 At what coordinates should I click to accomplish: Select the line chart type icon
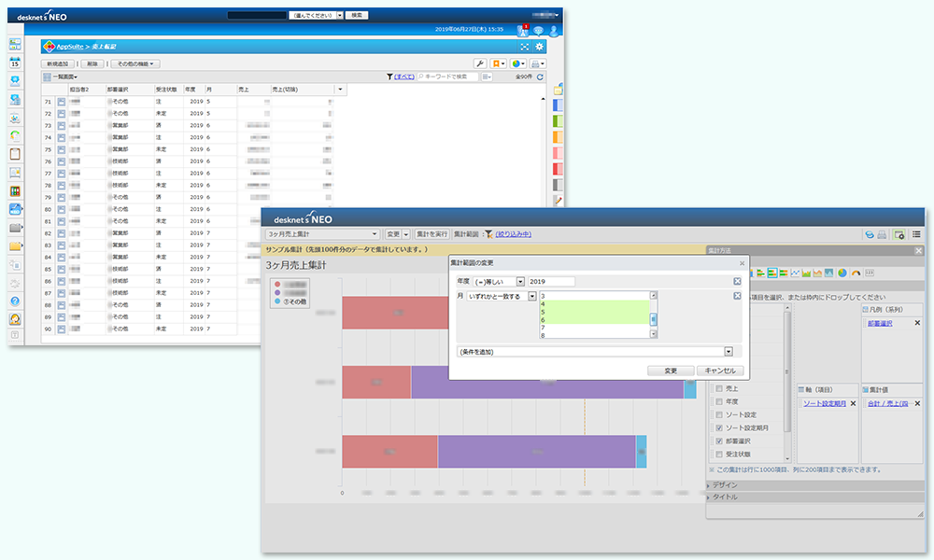pyautogui.click(x=795, y=273)
